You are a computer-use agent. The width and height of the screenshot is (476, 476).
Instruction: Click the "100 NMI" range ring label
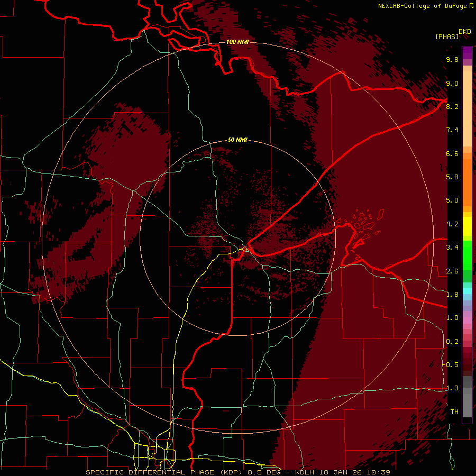pos(237,42)
